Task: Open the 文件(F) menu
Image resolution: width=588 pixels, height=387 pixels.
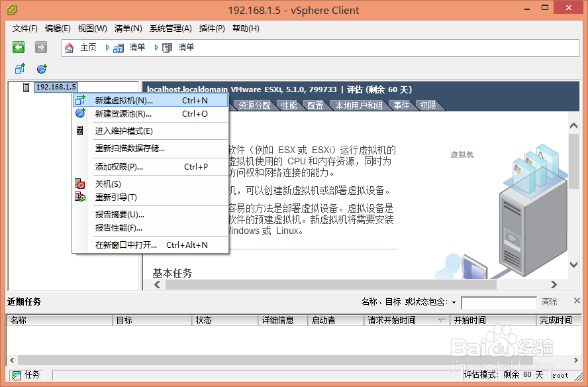Action: [24, 28]
